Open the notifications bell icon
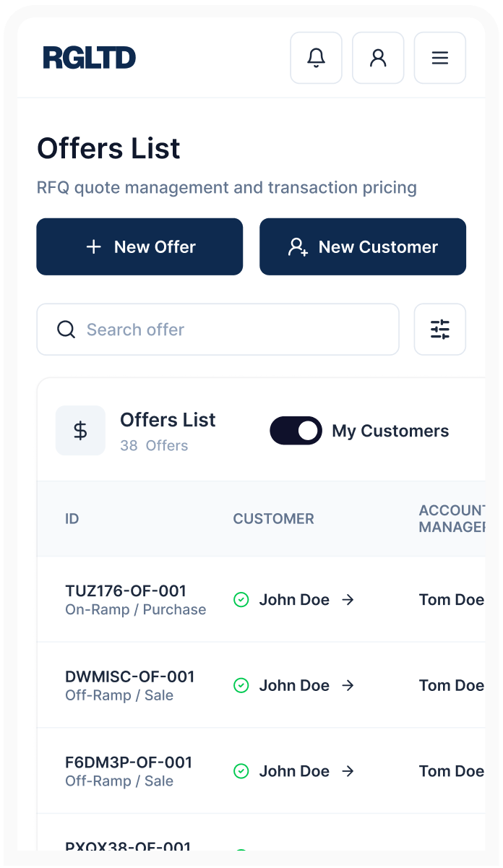 (316, 58)
